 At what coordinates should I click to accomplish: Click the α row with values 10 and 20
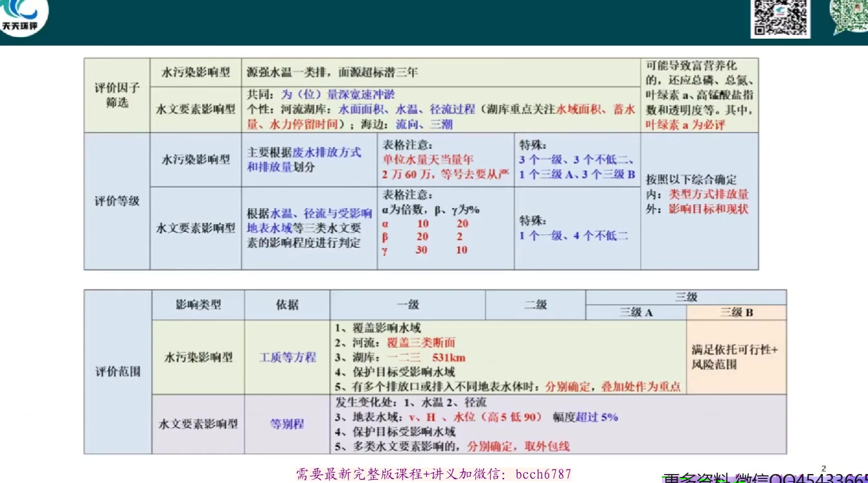click(426, 224)
